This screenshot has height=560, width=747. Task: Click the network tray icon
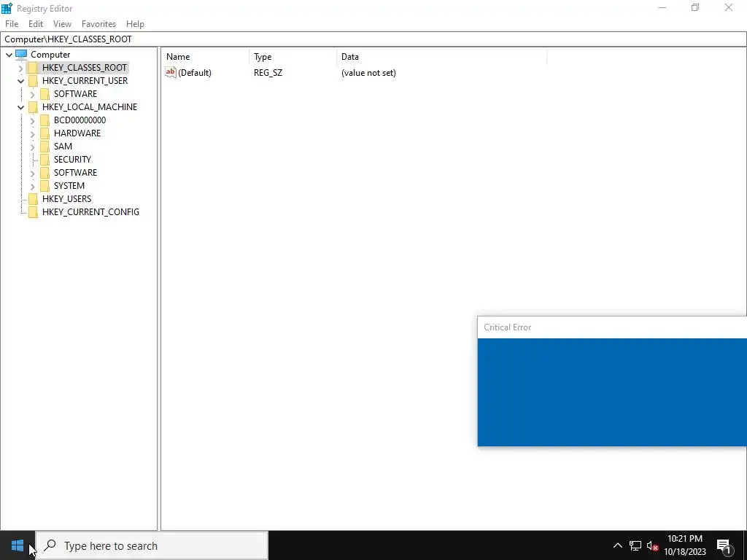[635, 545]
